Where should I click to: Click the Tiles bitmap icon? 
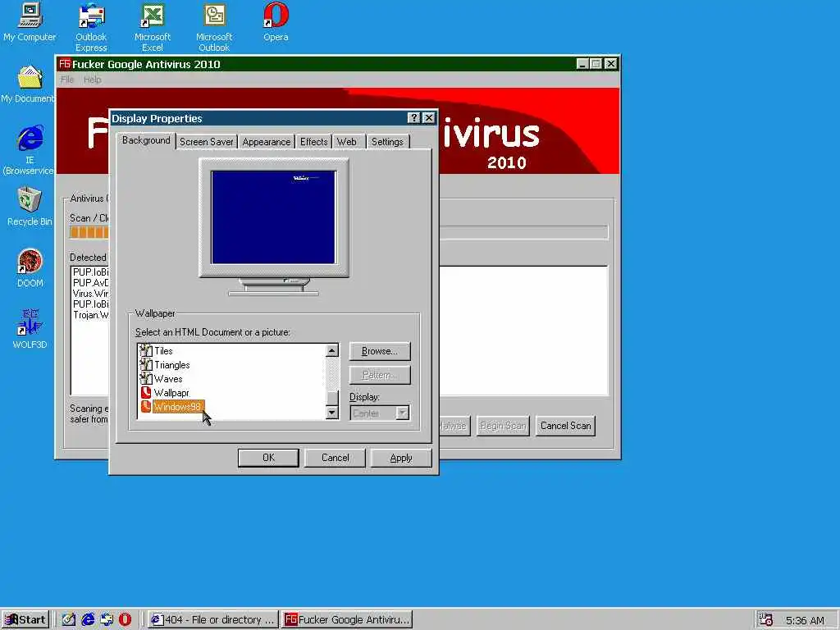[146, 351]
